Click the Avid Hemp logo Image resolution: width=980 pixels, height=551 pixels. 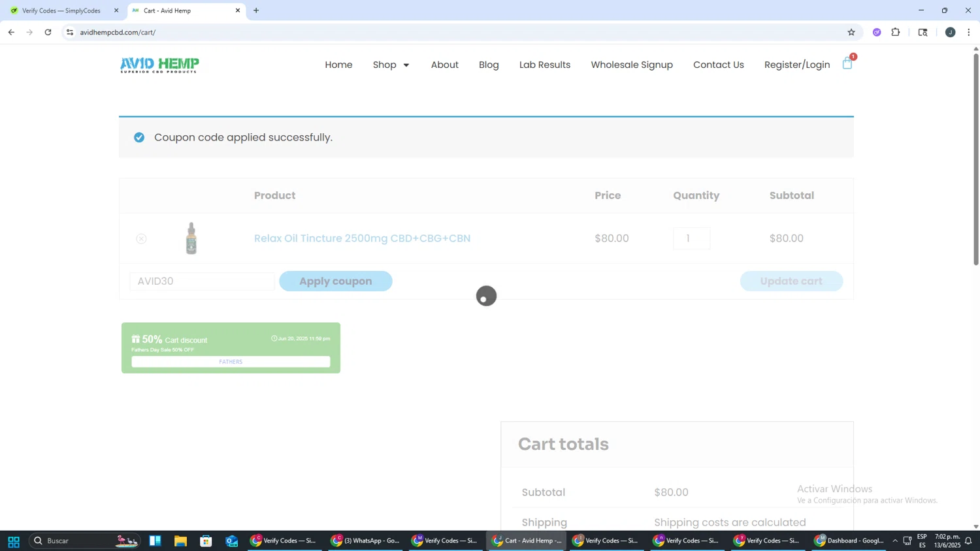159,65
